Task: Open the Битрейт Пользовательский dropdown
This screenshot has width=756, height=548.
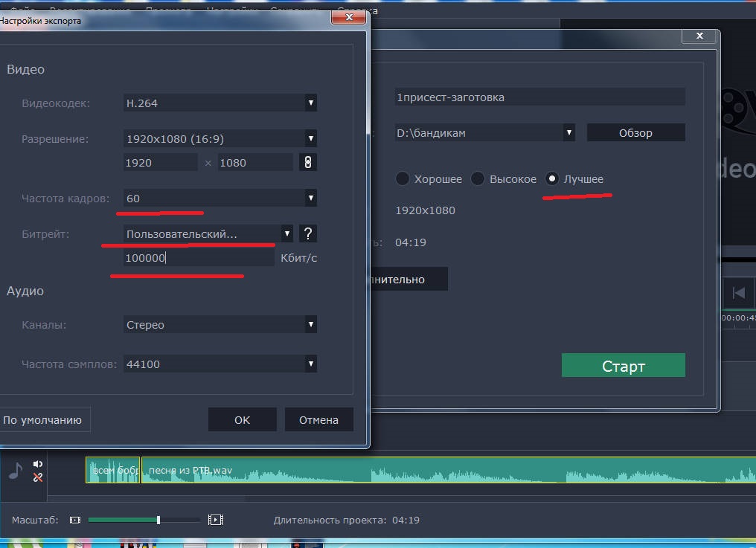Action: [x=208, y=233]
